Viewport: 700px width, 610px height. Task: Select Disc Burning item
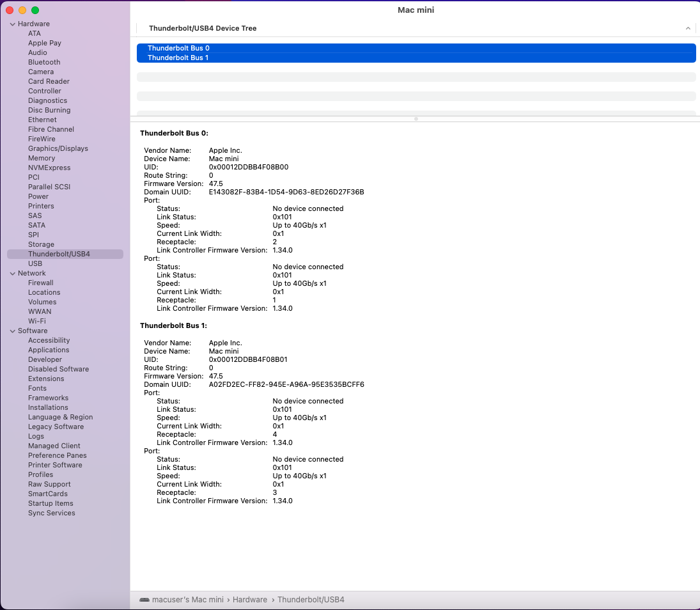point(49,111)
